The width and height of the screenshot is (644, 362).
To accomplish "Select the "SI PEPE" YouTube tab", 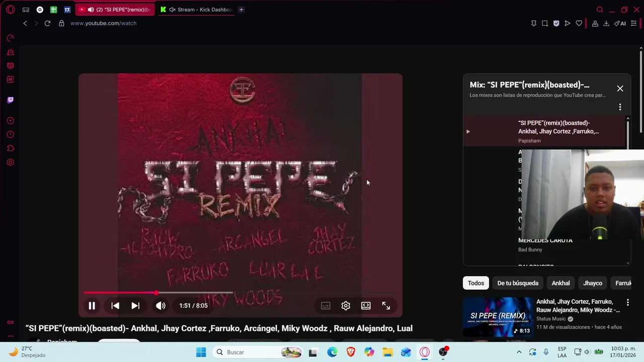I will coord(115,10).
